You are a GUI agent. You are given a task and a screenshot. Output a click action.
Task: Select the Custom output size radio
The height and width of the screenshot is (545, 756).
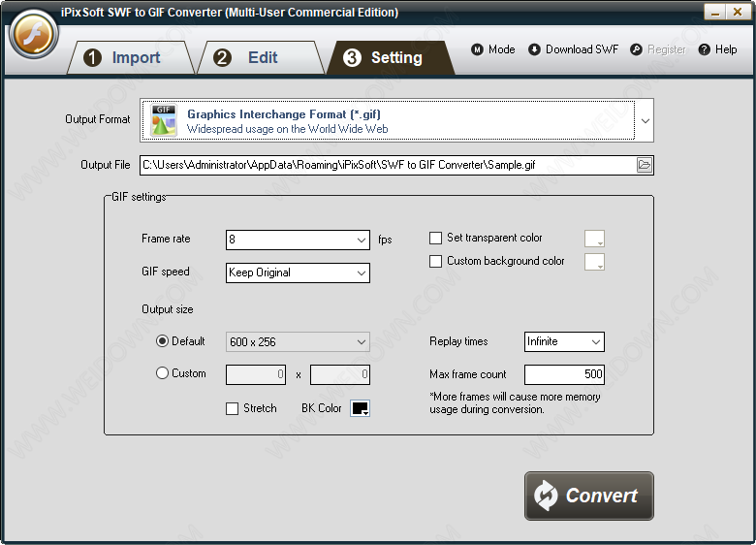[x=163, y=373]
